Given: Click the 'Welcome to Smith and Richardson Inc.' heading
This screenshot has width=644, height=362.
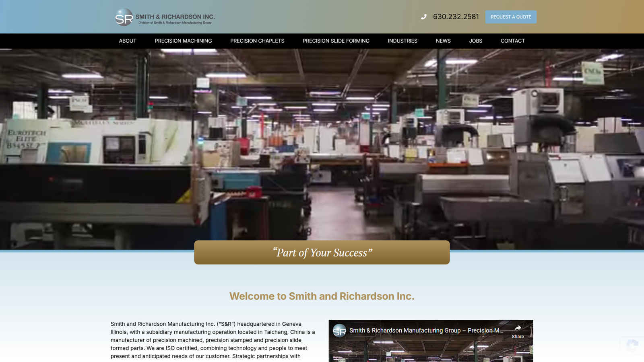Looking at the screenshot, I should click(322, 296).
